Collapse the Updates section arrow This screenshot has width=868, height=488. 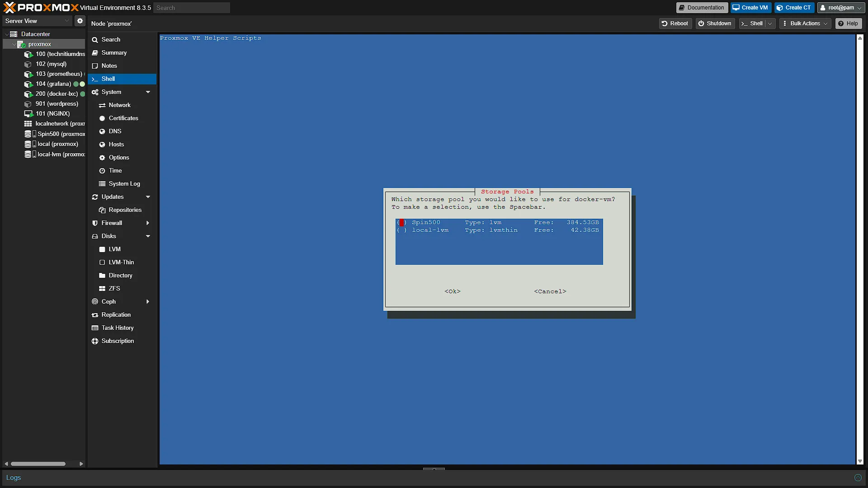pyautogui.click(x=148, y=197)
